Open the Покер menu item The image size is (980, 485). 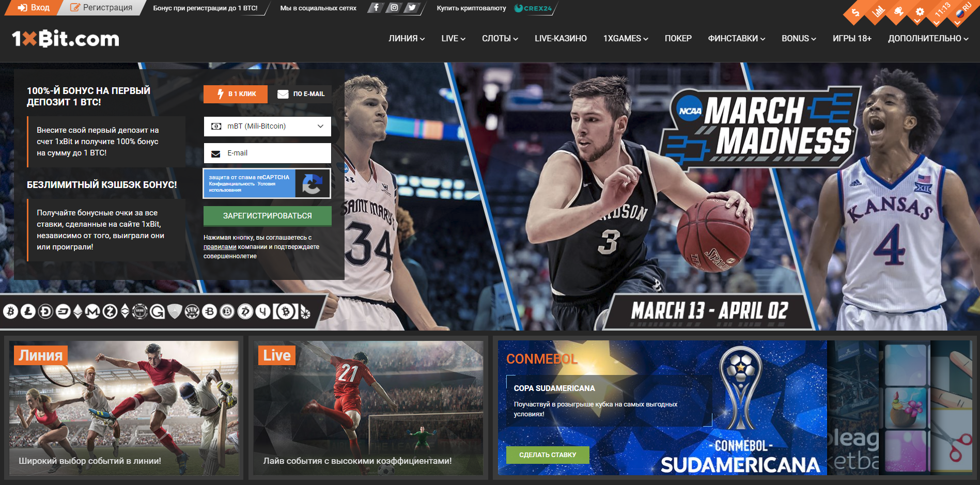(678, 39)
